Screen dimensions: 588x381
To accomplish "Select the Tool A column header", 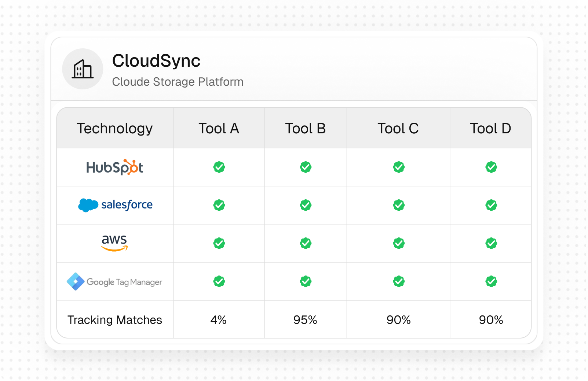I will pos(219,129).
